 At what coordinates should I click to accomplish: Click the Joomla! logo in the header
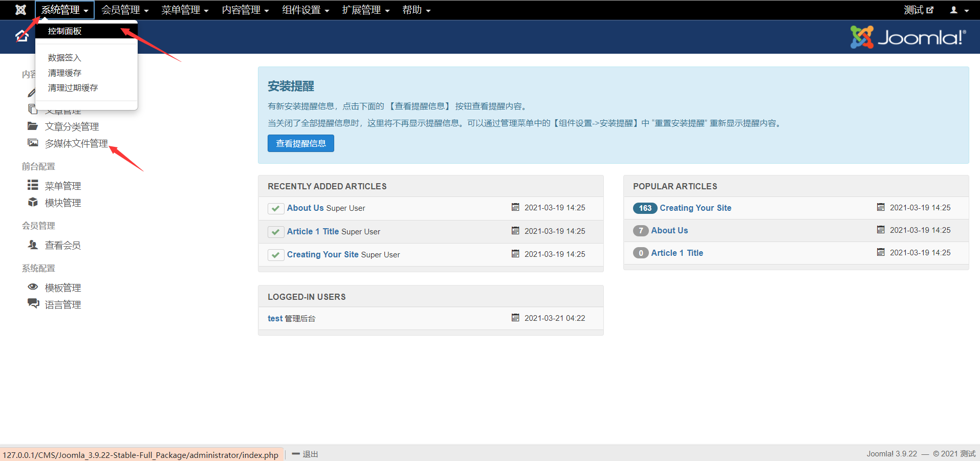point(906,36)
